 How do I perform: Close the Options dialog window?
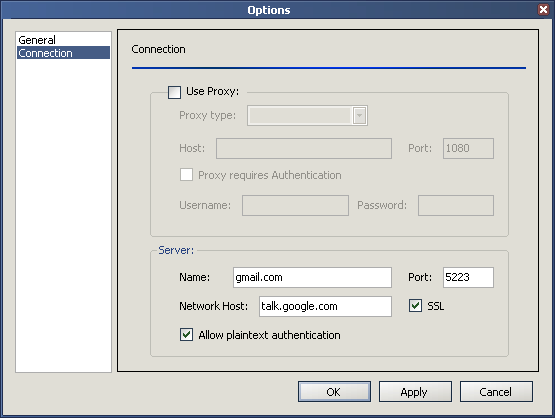[543, 9]
